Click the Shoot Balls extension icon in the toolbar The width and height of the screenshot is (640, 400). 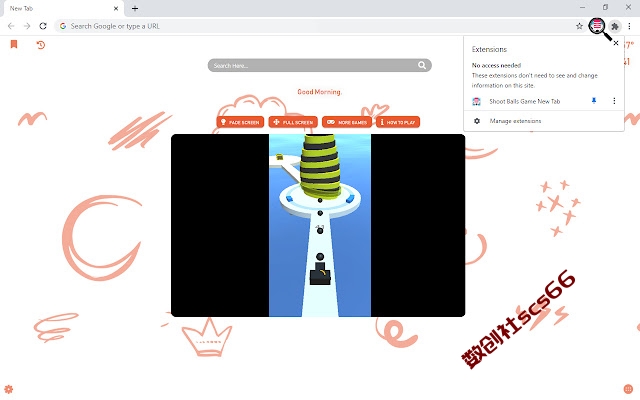597,26
